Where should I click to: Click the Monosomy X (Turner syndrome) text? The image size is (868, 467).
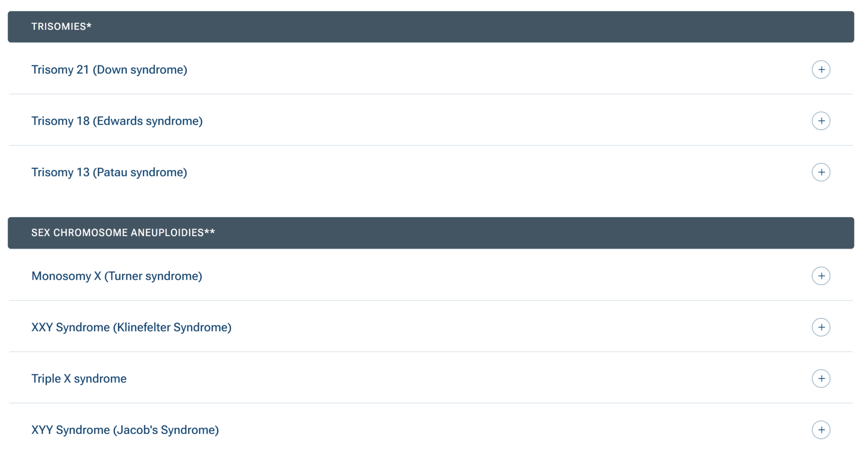pos(117,276)
